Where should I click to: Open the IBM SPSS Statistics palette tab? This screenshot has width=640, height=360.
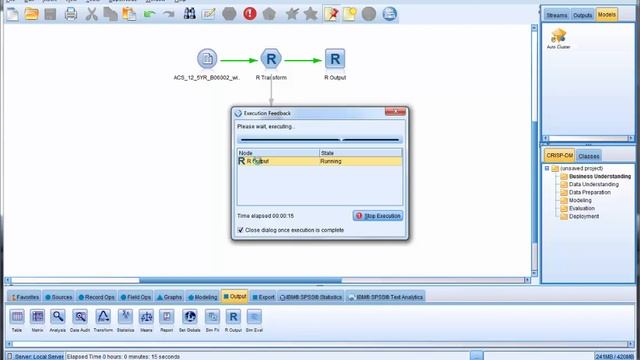pos(311,297)
